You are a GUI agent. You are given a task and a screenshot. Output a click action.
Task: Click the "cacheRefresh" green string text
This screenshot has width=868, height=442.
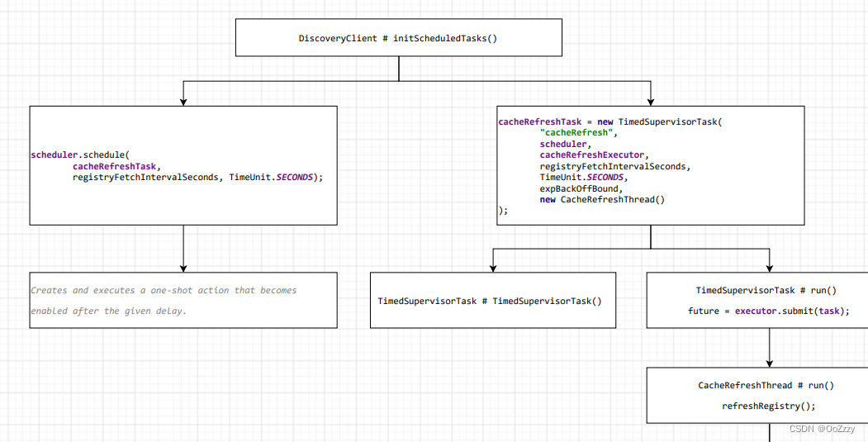tap(576, 133)
